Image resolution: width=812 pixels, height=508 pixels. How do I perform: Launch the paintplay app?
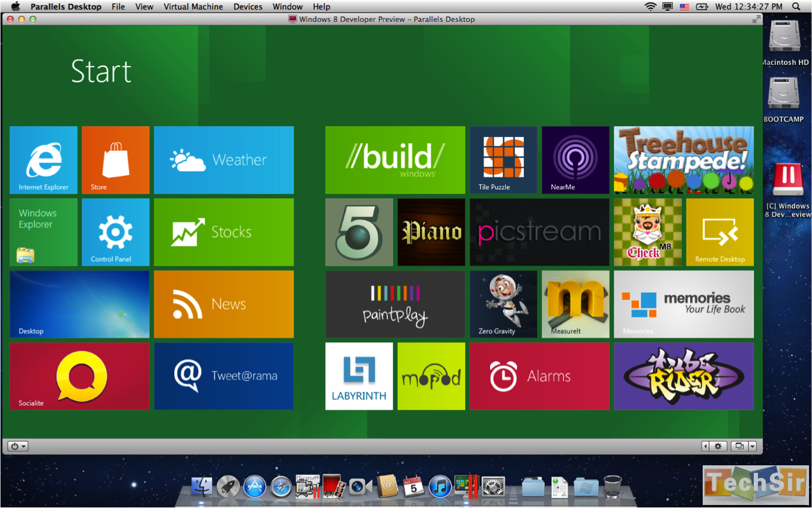point(395,304)
